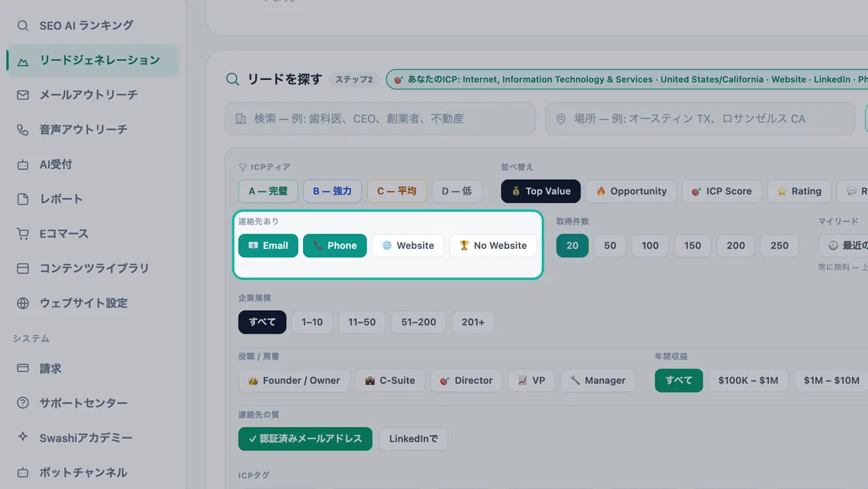
Task: Click the AI受付 robot icon
Action: pyautogui.click(x=23, y=164)
